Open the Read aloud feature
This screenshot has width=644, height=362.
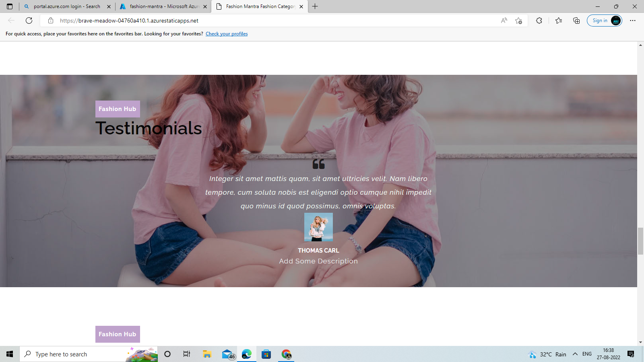[504, 21]
